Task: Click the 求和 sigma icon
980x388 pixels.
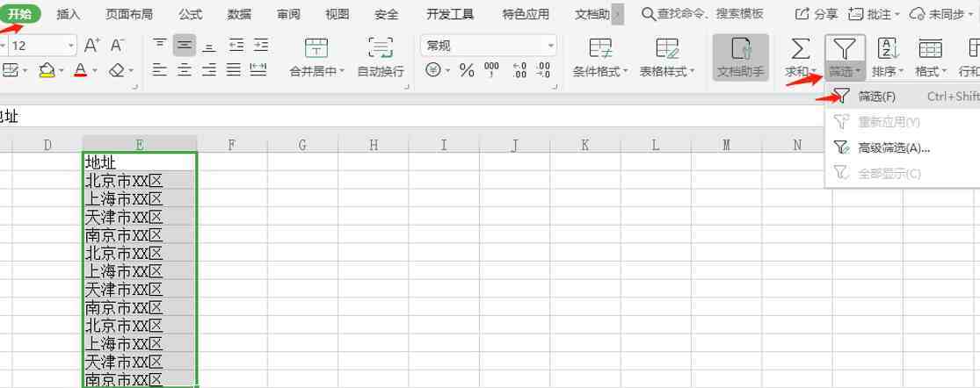Action: pyautogui.click(x=799, y=48)
